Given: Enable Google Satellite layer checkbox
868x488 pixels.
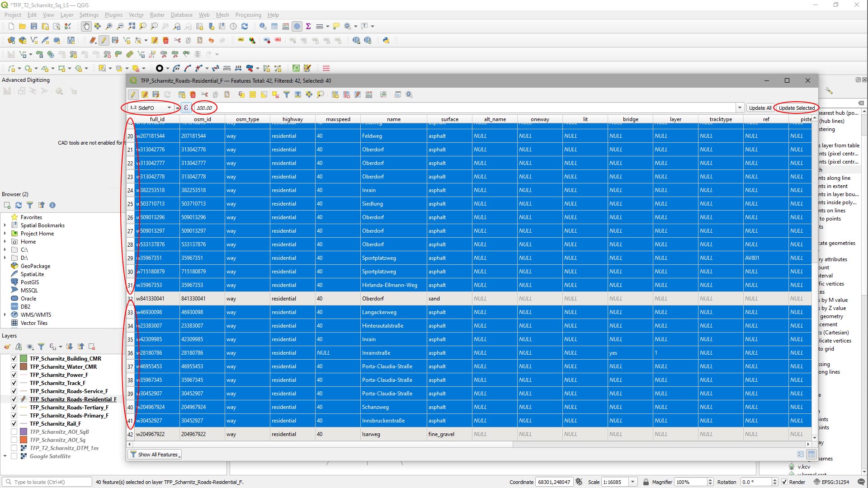Looking at the screenshot, I should point(14,456).
